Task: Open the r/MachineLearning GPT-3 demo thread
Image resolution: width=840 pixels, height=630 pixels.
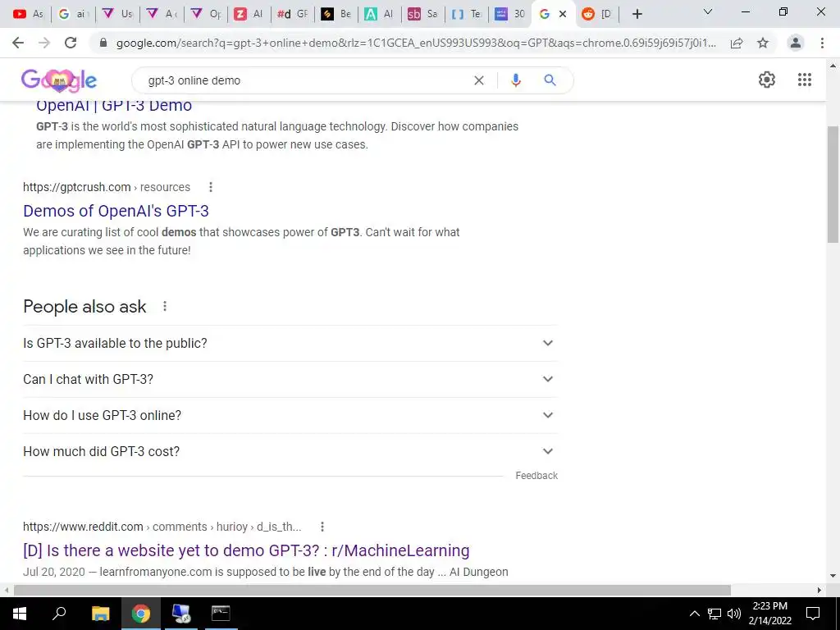Action: [x=246, y=550]
